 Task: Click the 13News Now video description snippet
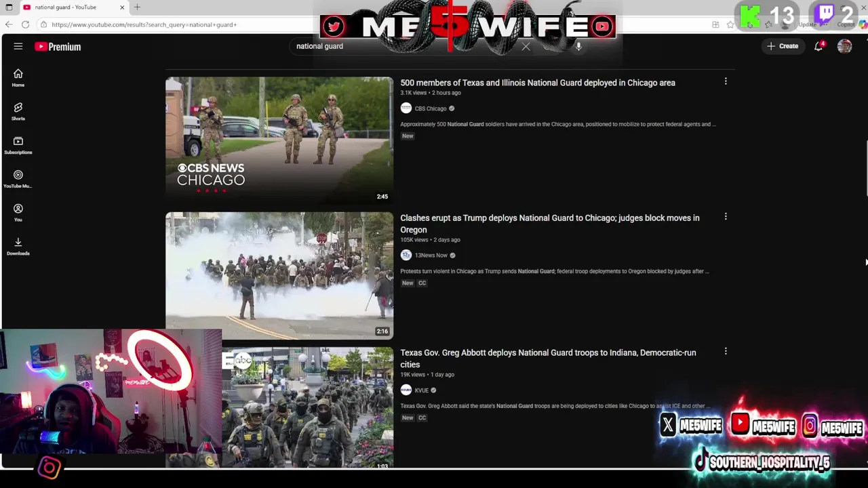555,271
